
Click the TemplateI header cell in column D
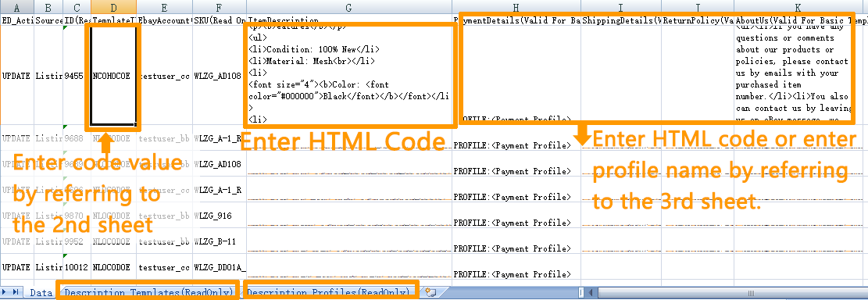point(113,20)
